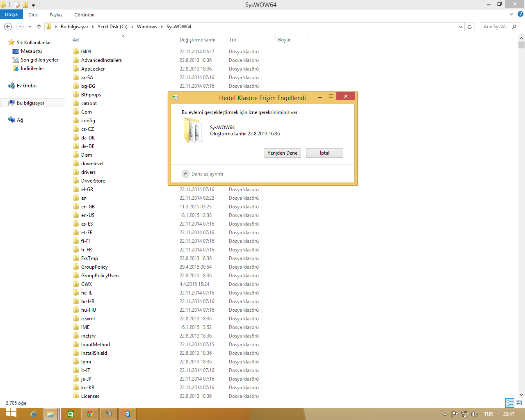
Task: Open the volume speaker tray icon
Action: point(475,414)
